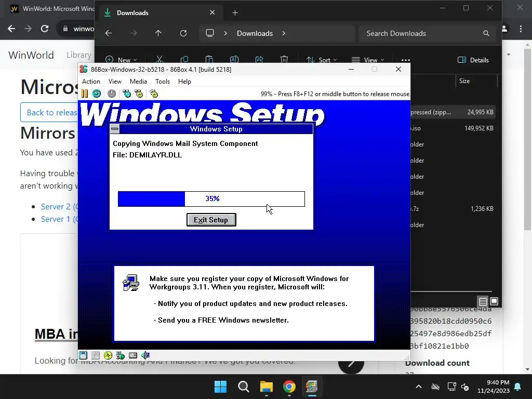Open 86Box Media menu
The height and width of the screenshot is (399, 532).
click(138, 82)
